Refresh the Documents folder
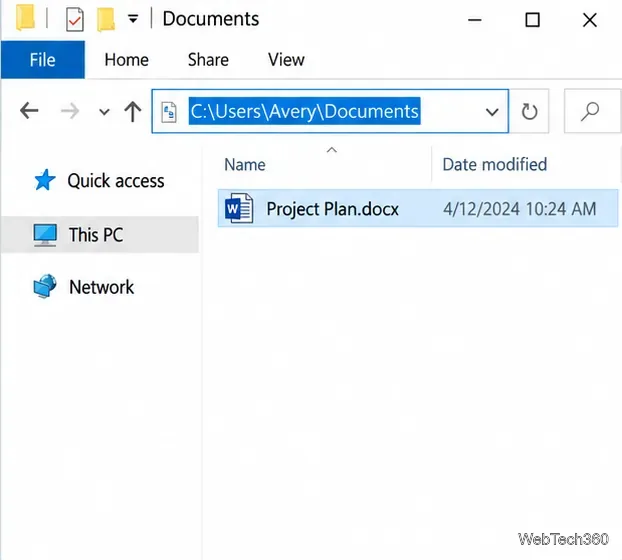 click(530, 111)
